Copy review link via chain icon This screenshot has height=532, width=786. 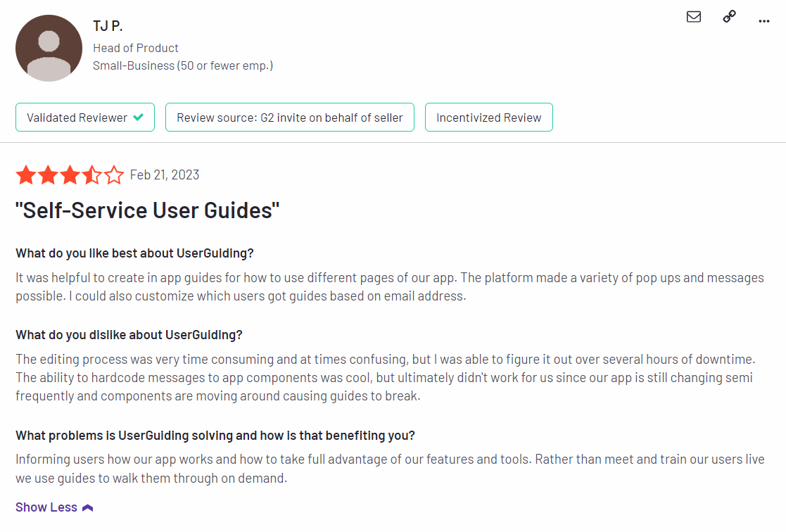pos(730,17)
